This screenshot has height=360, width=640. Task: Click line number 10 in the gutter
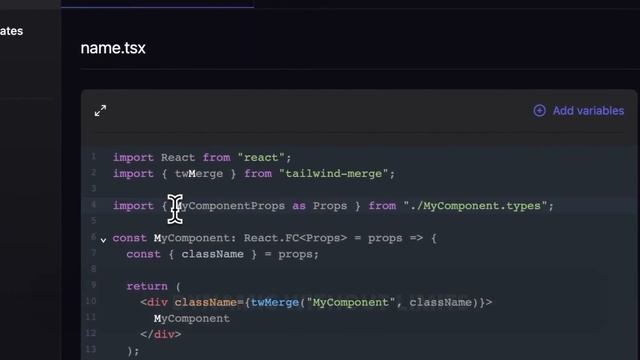pos(91,301)
